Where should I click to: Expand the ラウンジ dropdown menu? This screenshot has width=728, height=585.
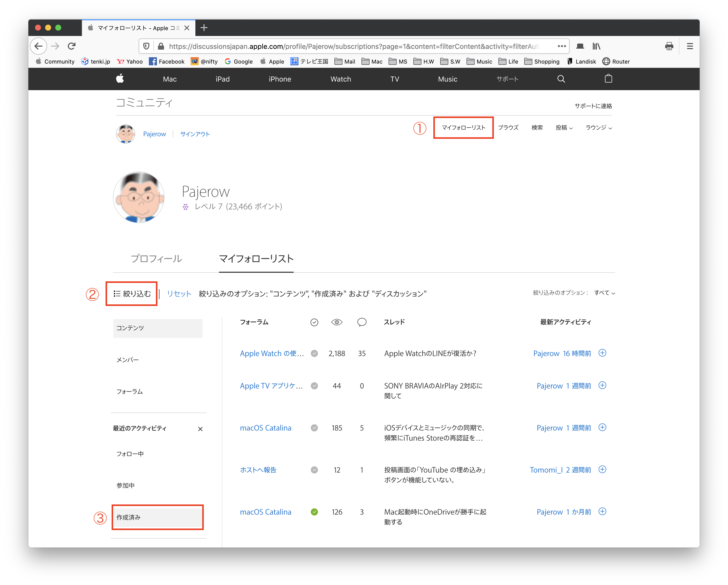pyautogui.click(x=598, y=128)
